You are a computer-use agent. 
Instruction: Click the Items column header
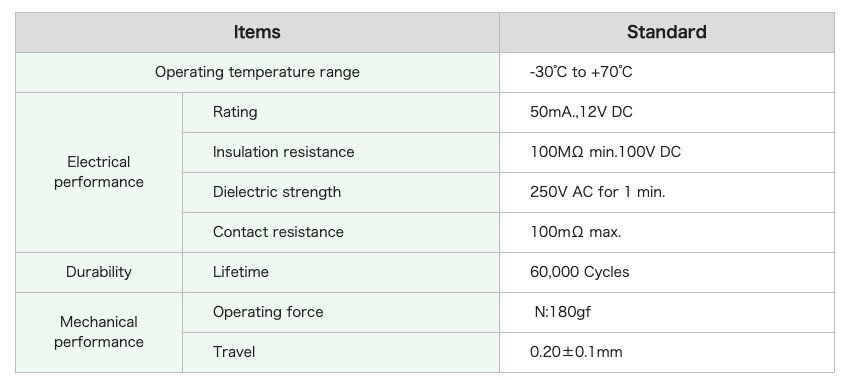click(x=257, y=33)
